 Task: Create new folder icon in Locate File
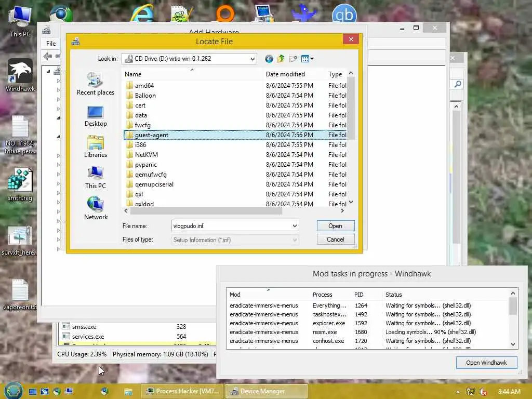click(x=293, y=59)
